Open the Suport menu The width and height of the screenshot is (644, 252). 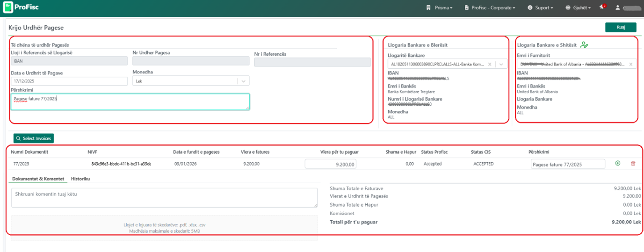pos(540,8)
